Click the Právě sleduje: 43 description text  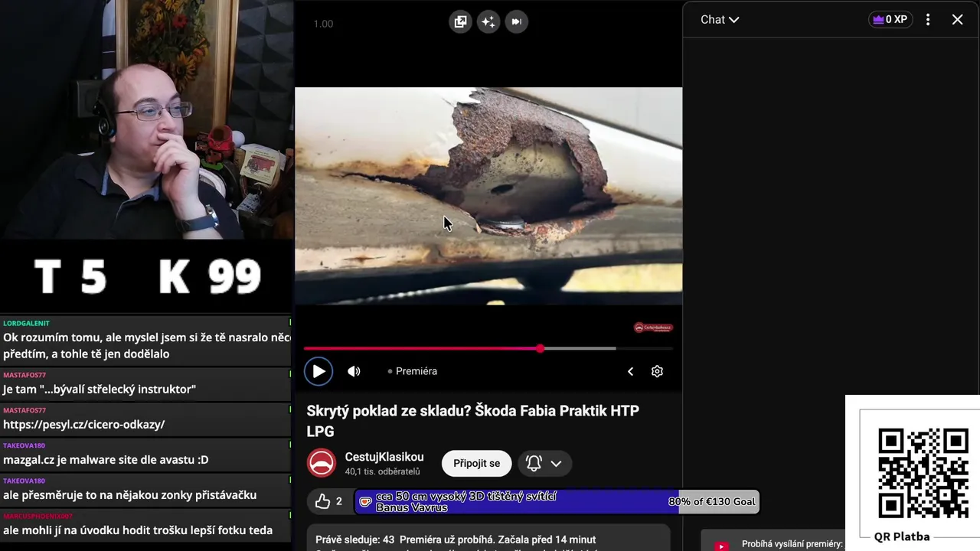(x=456, y=540)
